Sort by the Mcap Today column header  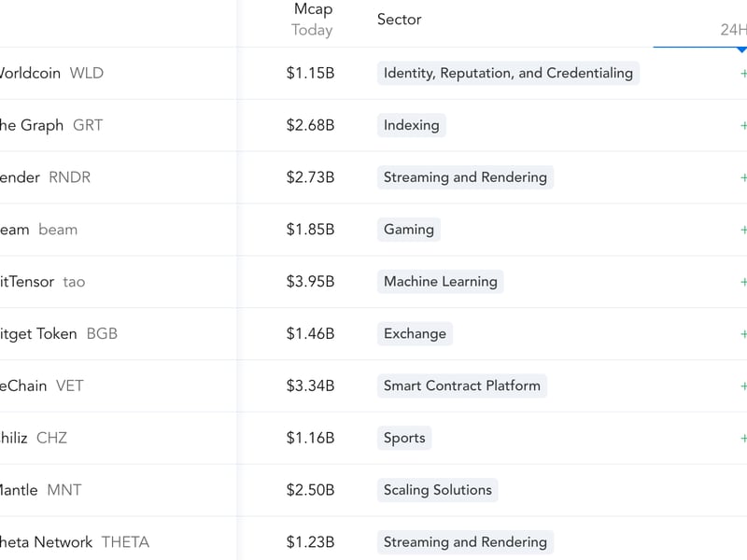point(312,20)
